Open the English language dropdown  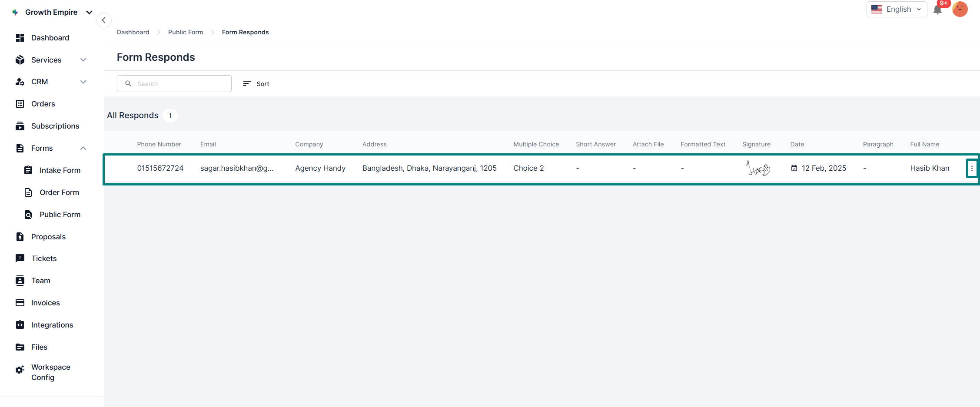click(896, 9)
